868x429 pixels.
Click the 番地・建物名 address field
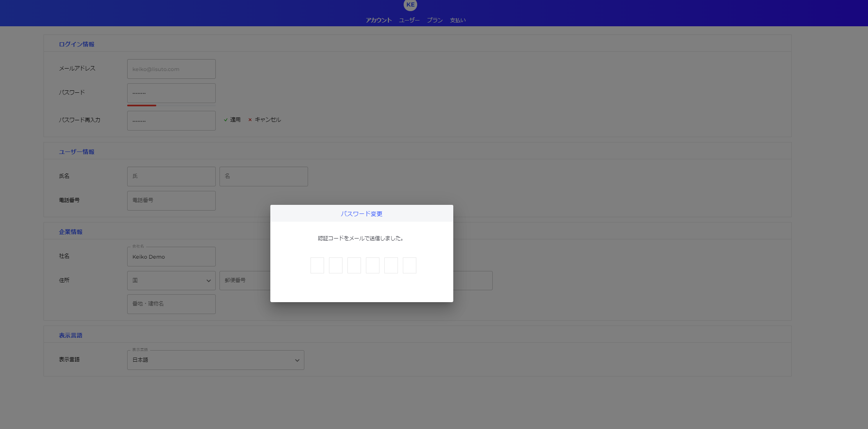[171, 304]
